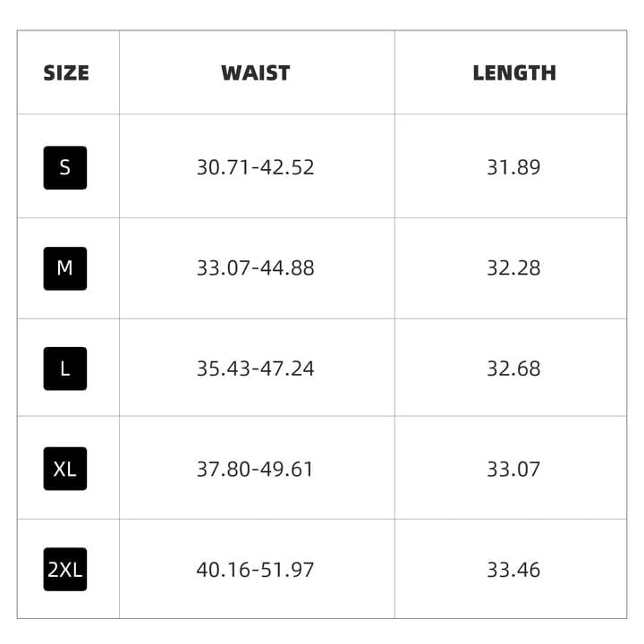This screenshot has height=644, width=644.
Task: Click length value 33.46
Action: click(513, 570)
